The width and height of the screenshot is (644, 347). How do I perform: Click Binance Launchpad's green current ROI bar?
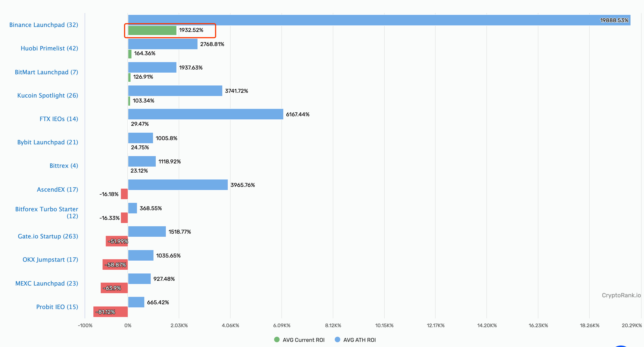152,30
